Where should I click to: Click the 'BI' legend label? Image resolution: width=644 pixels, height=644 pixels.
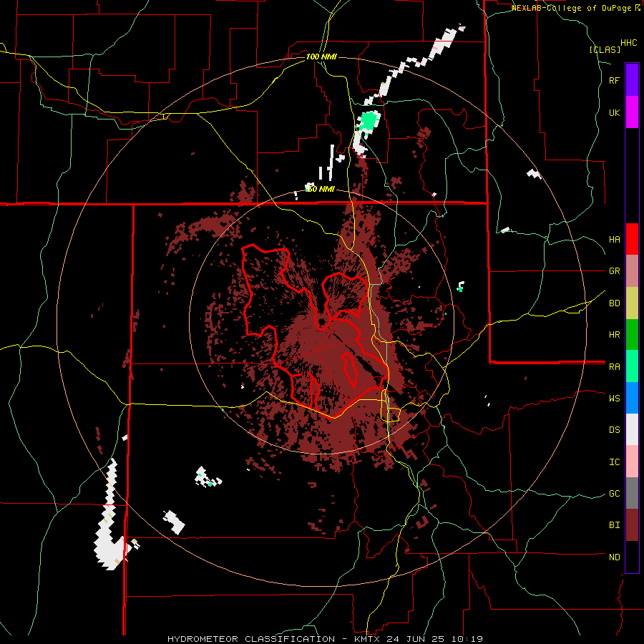tap(614, 525)
